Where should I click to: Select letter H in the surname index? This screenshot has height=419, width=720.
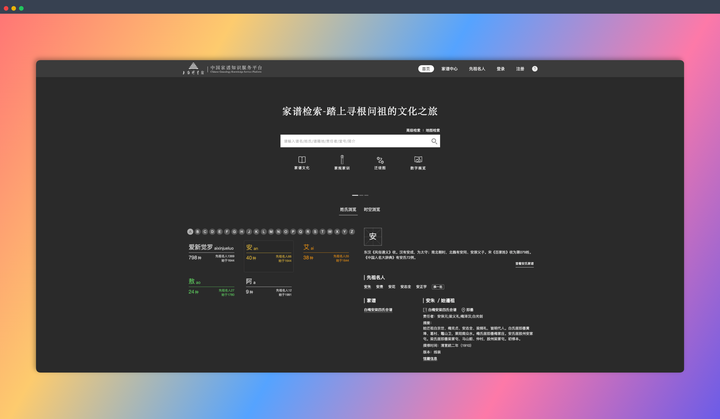242,232
